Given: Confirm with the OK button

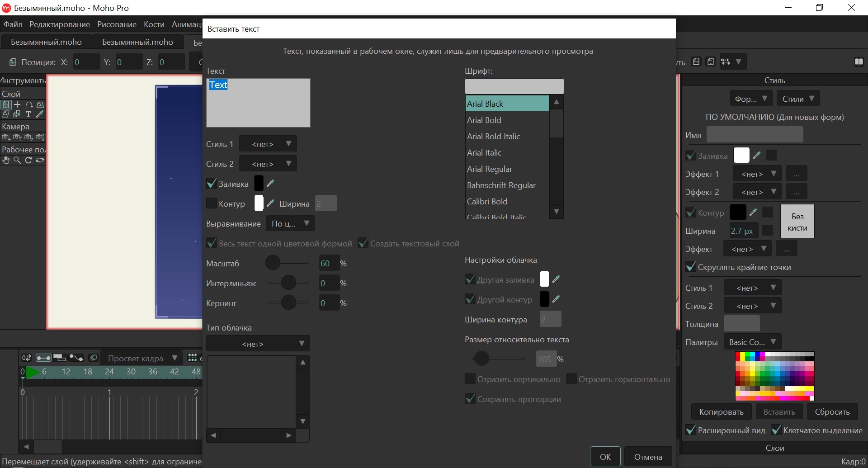Looking at the screenshot, I should [x=605, y=457].
